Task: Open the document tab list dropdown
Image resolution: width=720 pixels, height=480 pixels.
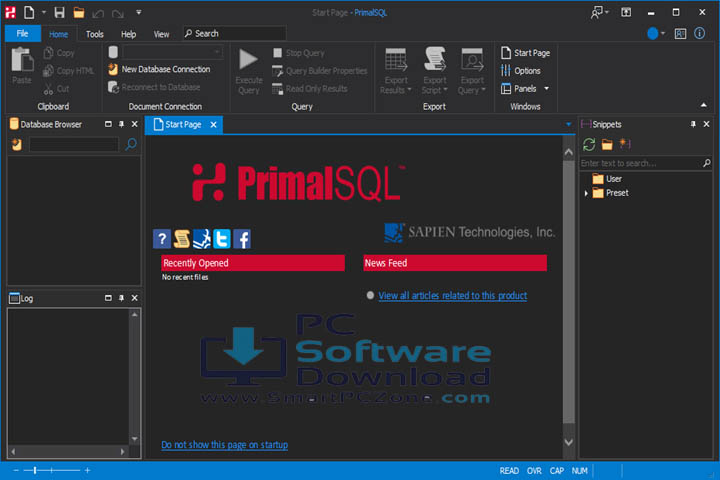Action: pyautogui.click(x=568, y=124)
